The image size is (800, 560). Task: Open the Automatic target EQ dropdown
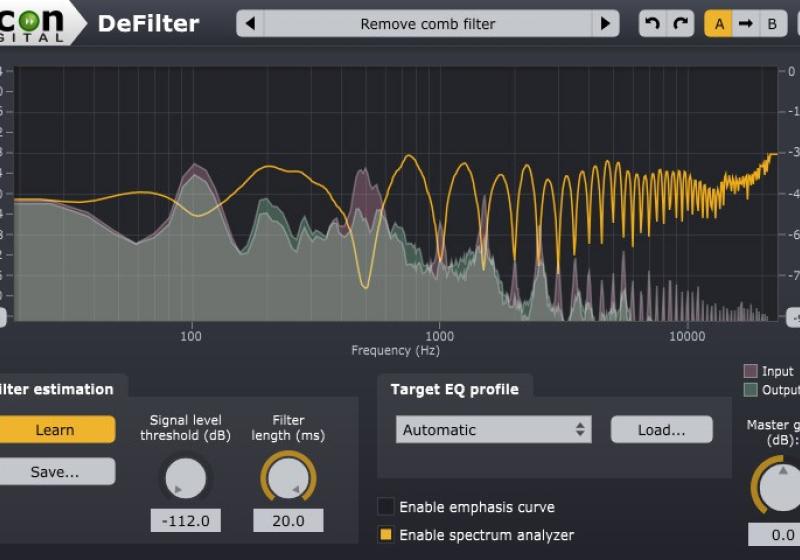[493, 430]
